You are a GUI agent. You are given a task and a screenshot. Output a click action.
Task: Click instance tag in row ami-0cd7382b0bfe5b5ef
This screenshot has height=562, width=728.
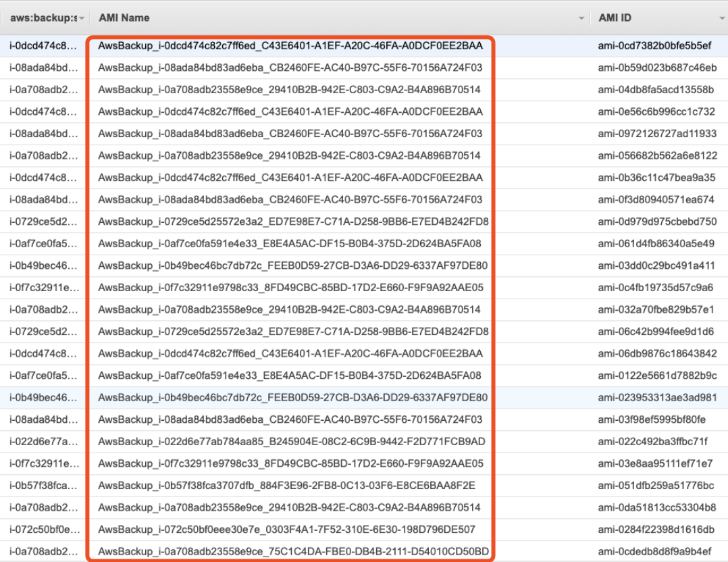[x=44, y=45]
